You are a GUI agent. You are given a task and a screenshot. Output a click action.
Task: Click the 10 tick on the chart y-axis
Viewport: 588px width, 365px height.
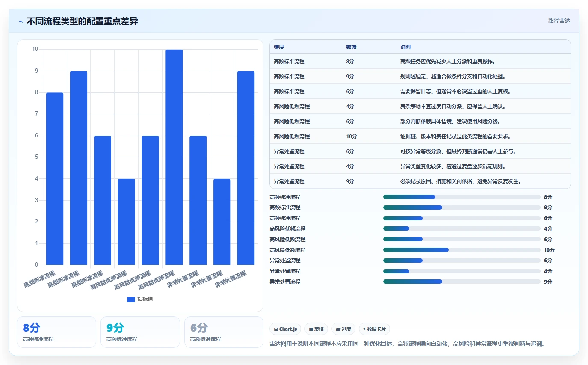point(35,49)
